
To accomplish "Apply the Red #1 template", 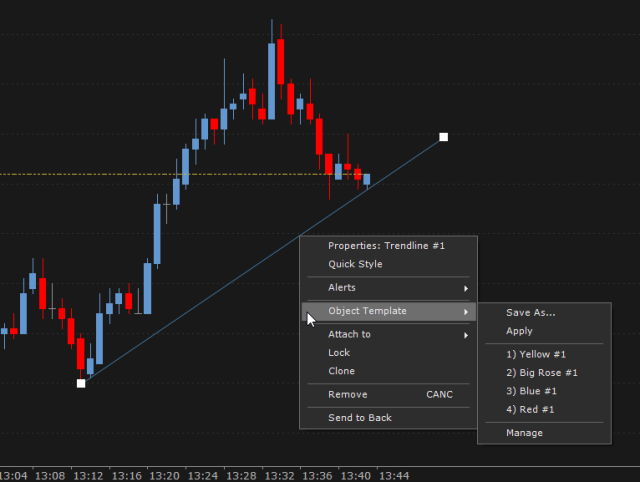I will pyautogui.click(x=529, y=409).
